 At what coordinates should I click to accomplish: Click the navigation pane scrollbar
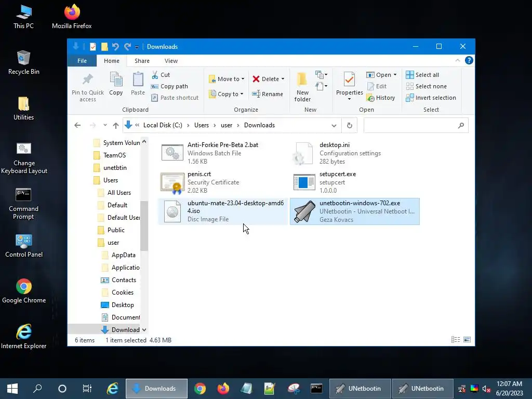tap(144, 225)
